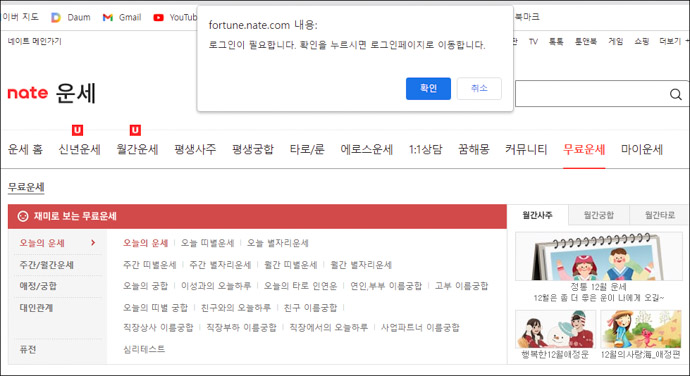Open the 주간 별자리운세 link
The height and width of the screenshot is (376, 690).
(220, 265)
